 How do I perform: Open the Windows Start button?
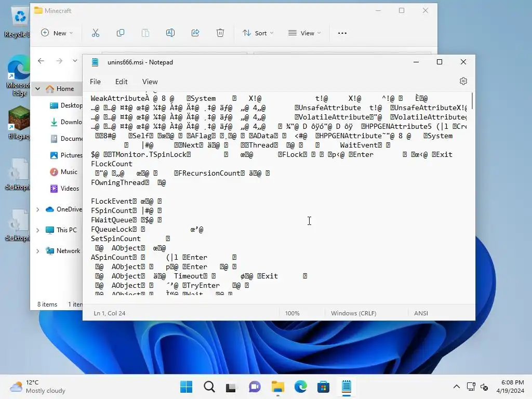pyautogui.click(x=187, y=387)
